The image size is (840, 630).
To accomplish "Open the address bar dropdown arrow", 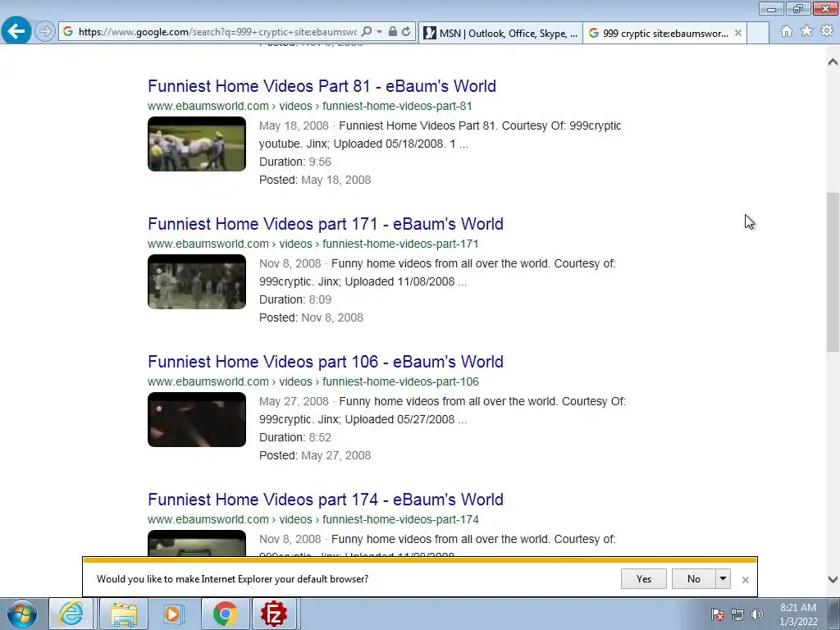I will click(x=379, y=32).
